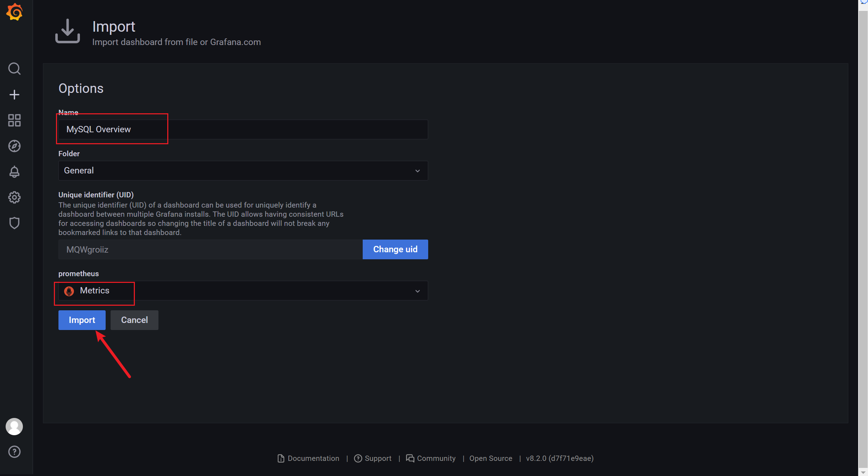Click the Cancel button
The image size is (868, 476).
[135, 320]
